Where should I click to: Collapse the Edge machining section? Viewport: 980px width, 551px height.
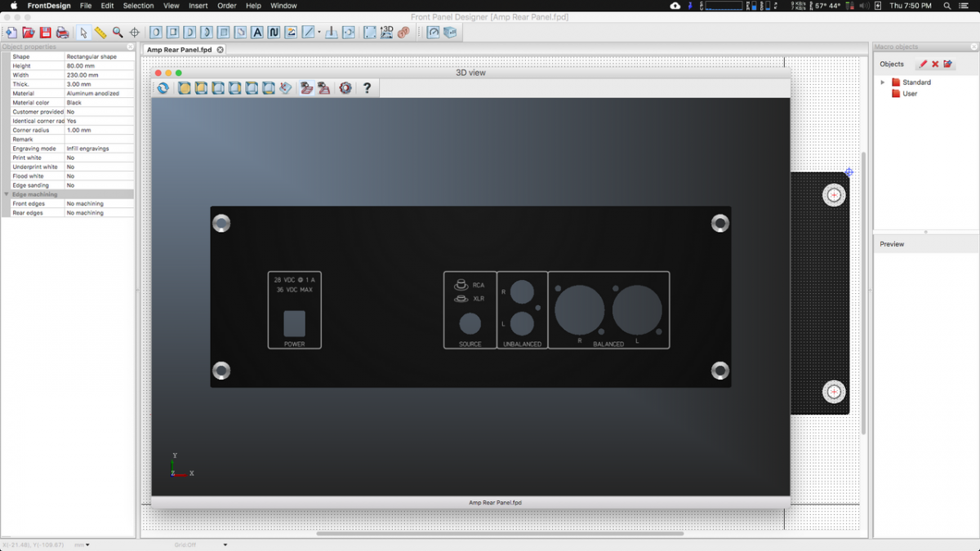point(7,194)
